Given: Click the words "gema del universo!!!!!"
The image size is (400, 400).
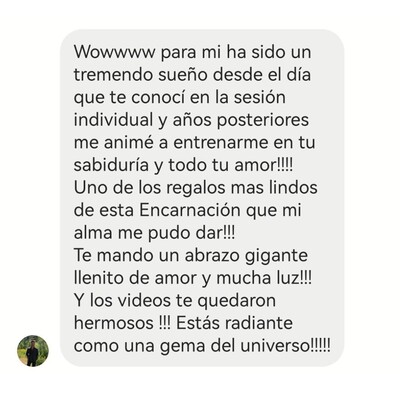Looking at the screenshot, I should 245,346.
